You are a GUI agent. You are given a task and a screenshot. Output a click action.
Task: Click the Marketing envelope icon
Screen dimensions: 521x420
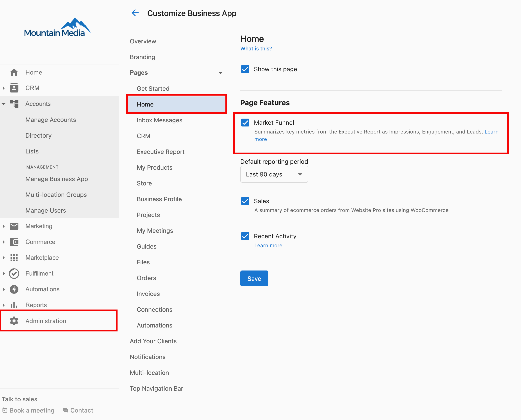[x=14, y=226]
